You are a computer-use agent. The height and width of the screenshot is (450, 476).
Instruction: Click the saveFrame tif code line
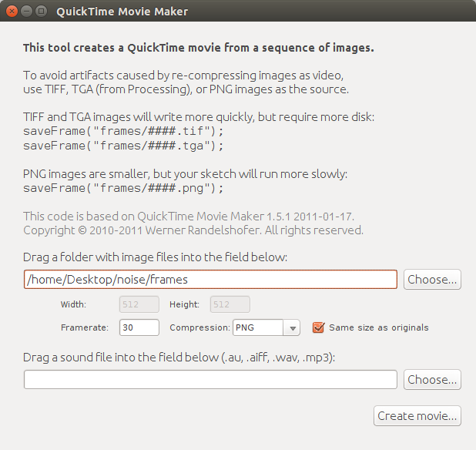(x=123, y=131)
